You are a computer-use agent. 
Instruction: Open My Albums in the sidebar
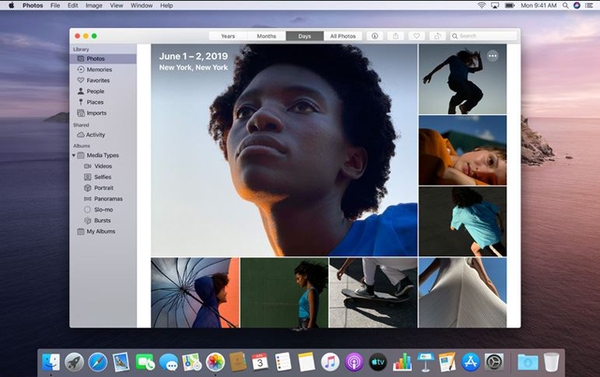click(x=101, y=232)
